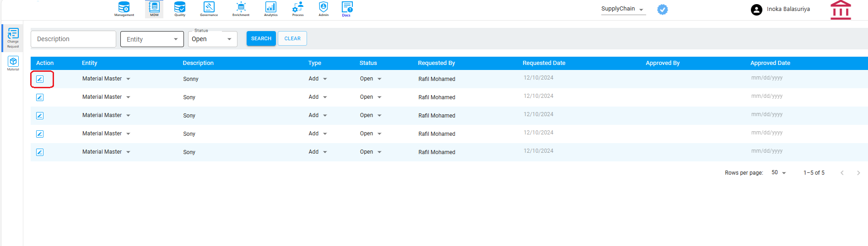
Task: Click the user avatar icon
Action: point(756,10)
